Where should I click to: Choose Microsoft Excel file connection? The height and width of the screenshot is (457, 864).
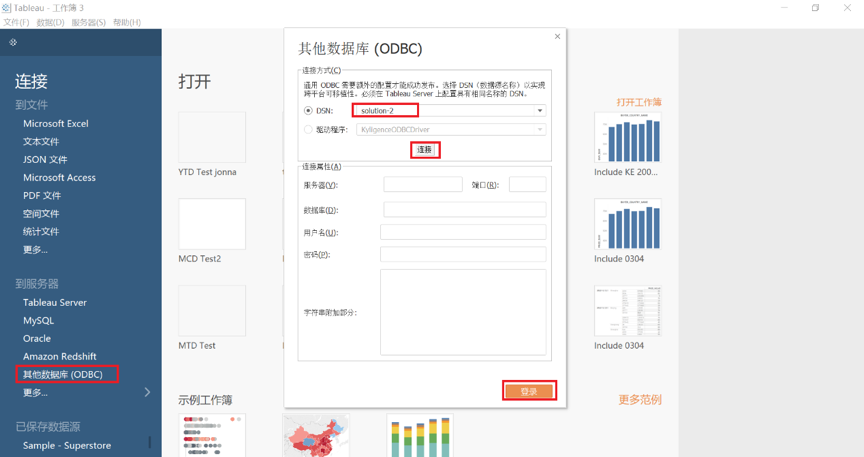point(56,124)
